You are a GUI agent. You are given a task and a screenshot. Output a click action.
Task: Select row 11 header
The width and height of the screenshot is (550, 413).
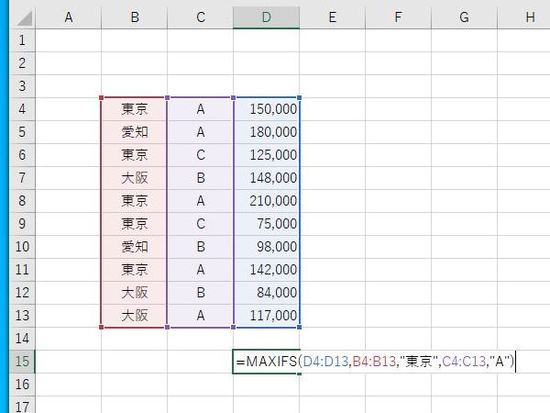coord(22,269)
